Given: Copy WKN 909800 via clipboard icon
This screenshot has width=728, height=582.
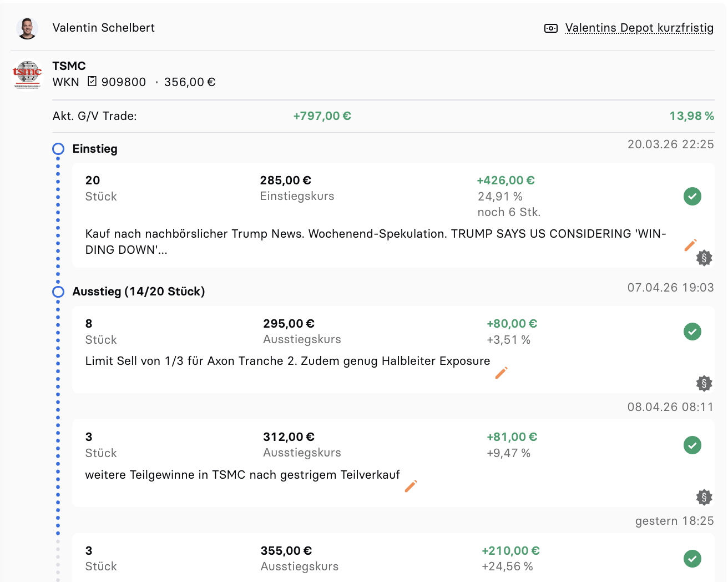Looking at the screenshot, I should [x=92, y=82].
